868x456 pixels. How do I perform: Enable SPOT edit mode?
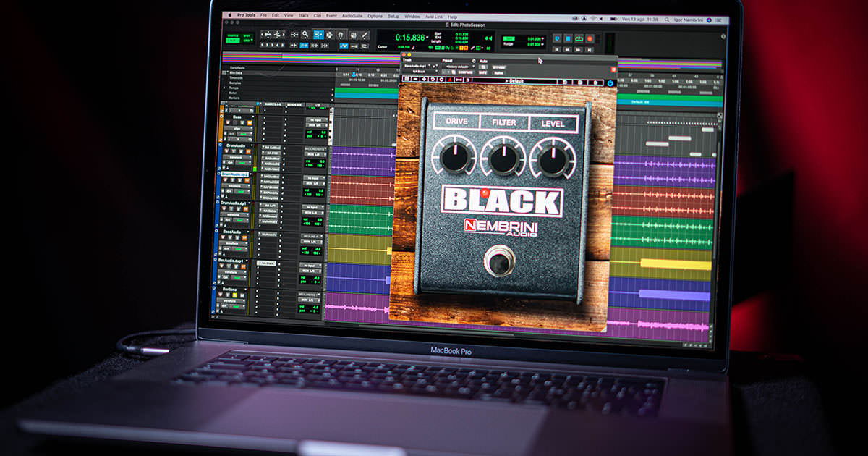point(248,35)
